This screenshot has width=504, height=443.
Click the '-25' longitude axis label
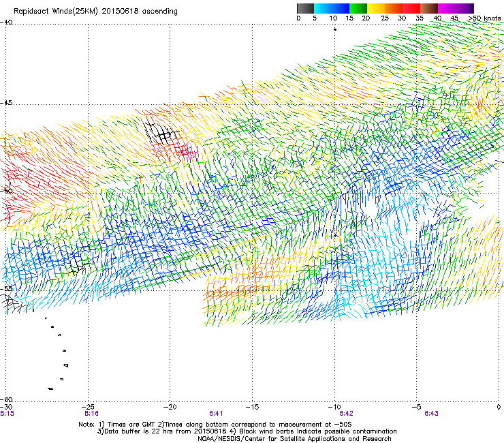pos(87,408)
